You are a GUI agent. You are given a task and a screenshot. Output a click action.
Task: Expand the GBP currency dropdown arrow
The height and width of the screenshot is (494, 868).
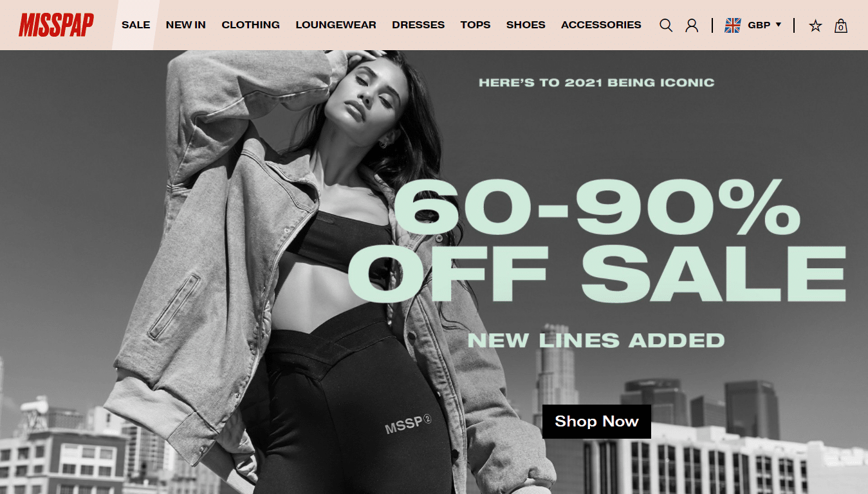click(x=778, y=24)
